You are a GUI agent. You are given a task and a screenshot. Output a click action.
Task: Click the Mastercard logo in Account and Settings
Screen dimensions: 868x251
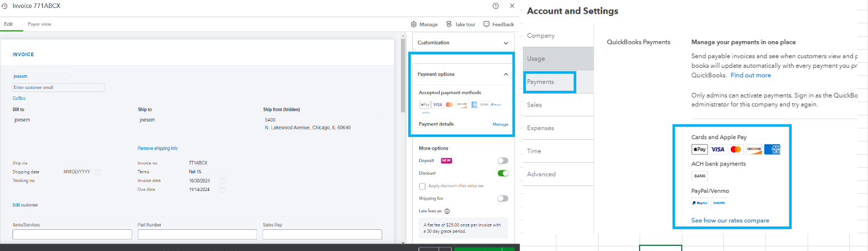point(736,149)
